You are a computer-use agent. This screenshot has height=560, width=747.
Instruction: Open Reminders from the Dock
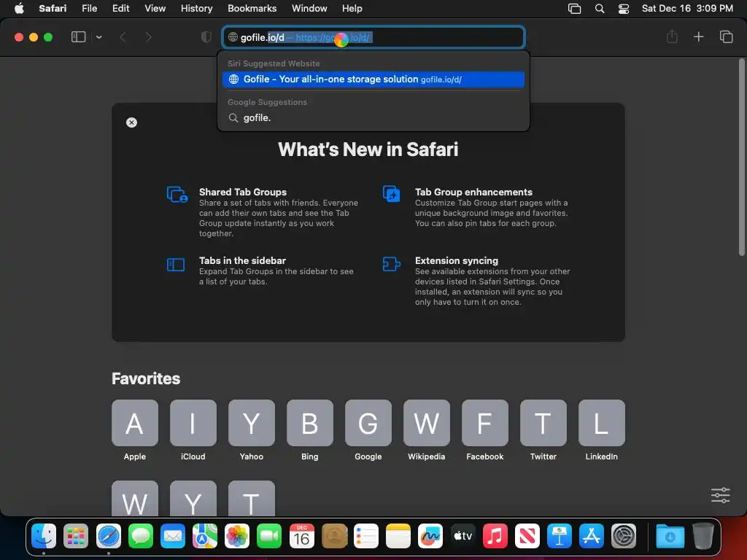[x=366, y=536]
